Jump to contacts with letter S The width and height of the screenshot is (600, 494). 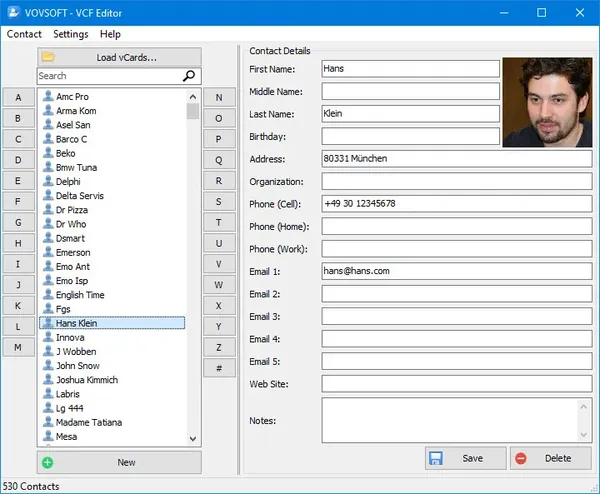(219, 202)
